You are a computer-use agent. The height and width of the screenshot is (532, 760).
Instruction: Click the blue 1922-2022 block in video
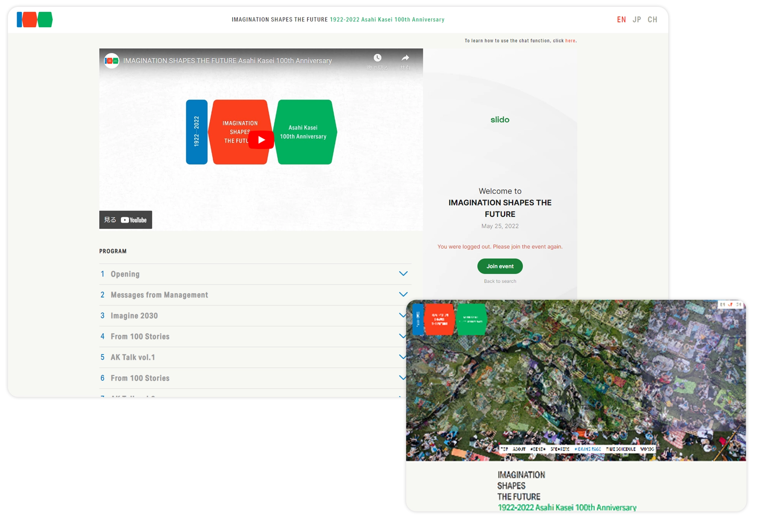click(x=196, y=132)
